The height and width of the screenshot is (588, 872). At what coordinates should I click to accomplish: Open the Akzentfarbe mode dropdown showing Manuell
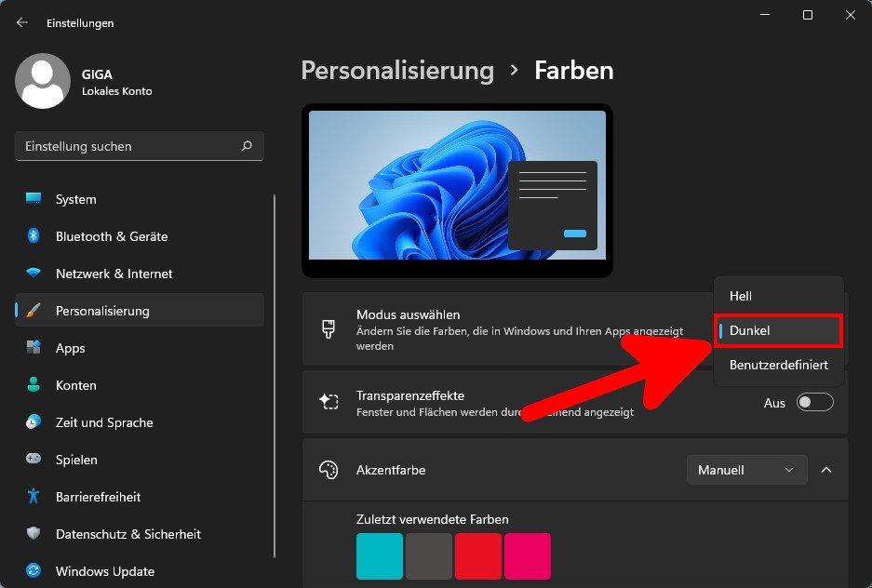(x=746, y=470)
